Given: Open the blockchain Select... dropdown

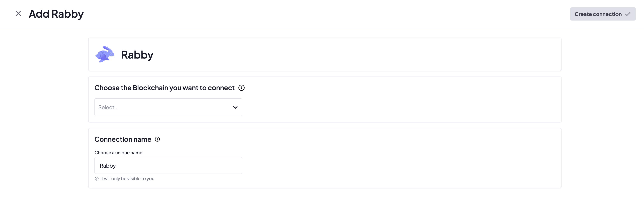Looking at the screenshot, I should [x=168, y=107].
